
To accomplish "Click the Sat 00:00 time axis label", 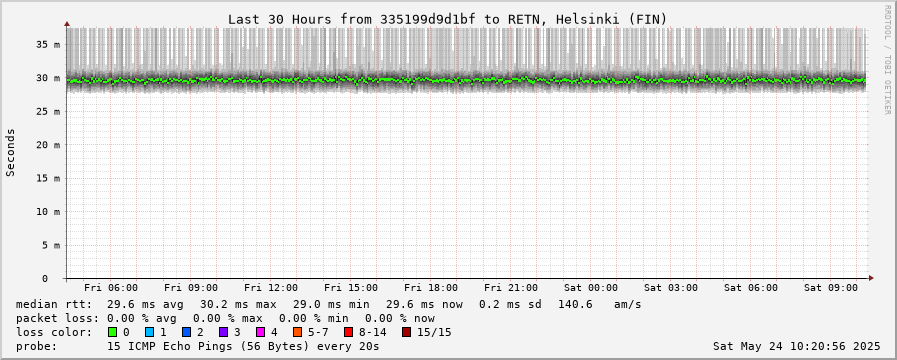I will [590, 288].
